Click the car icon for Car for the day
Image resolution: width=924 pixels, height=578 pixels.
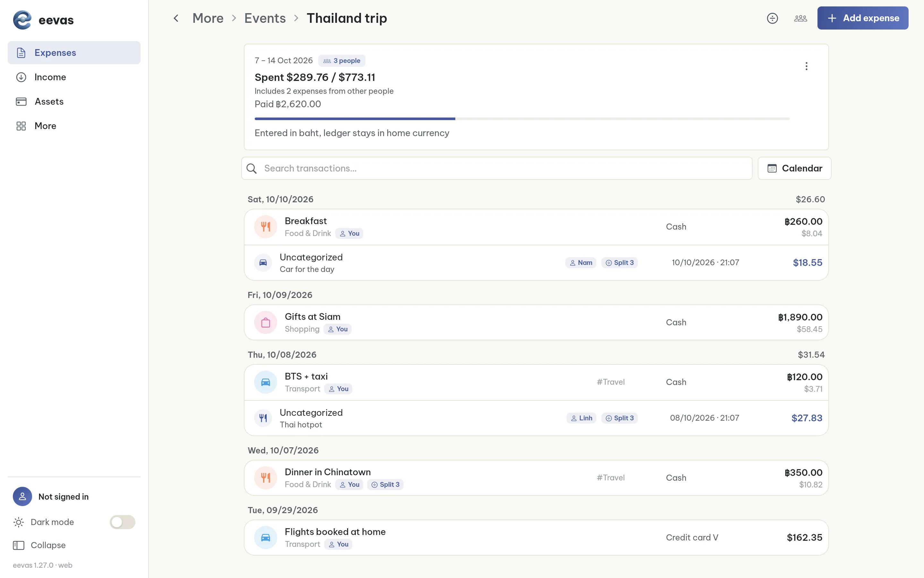263,263
